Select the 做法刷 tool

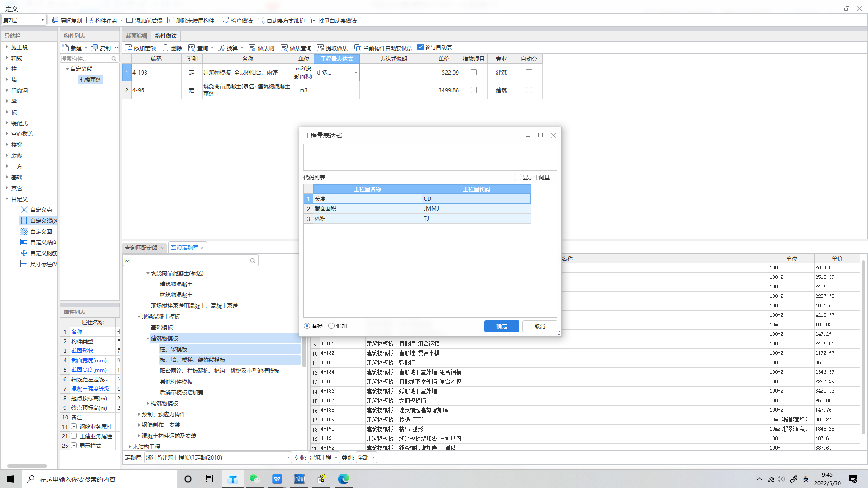261,48
